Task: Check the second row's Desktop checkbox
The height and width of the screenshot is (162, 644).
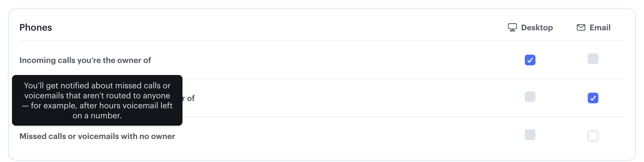Action: click(x=530, y=97)
